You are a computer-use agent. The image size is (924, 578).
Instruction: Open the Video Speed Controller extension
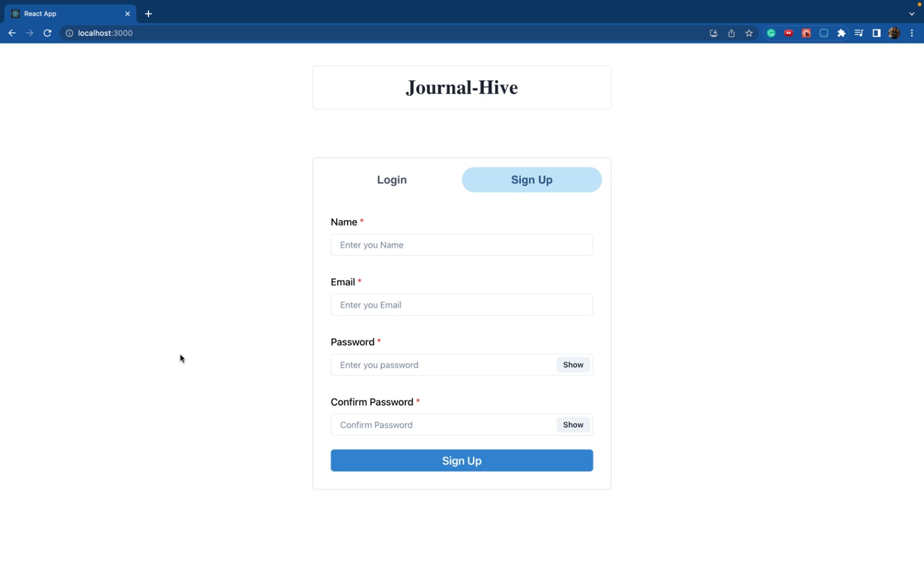tap(788, 33)
